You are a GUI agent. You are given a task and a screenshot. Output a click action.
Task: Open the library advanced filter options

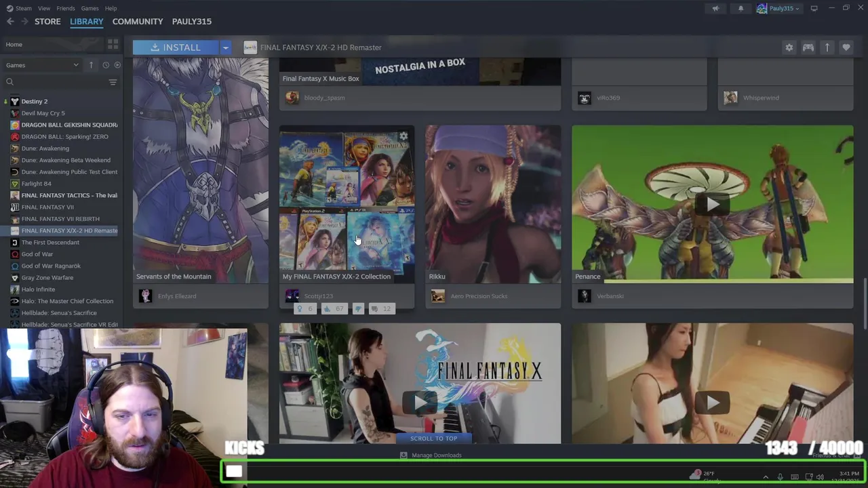(x=113, y=82)
